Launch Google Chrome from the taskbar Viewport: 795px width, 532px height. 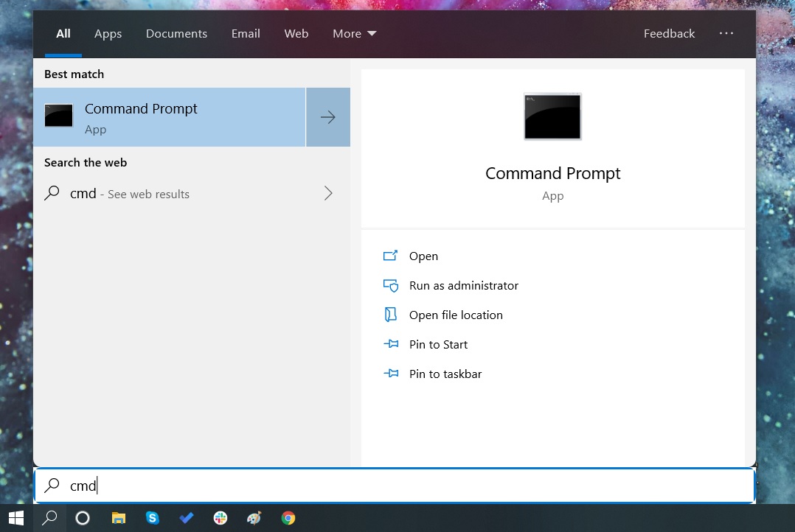pyautogui.click(x=288, y=518)
